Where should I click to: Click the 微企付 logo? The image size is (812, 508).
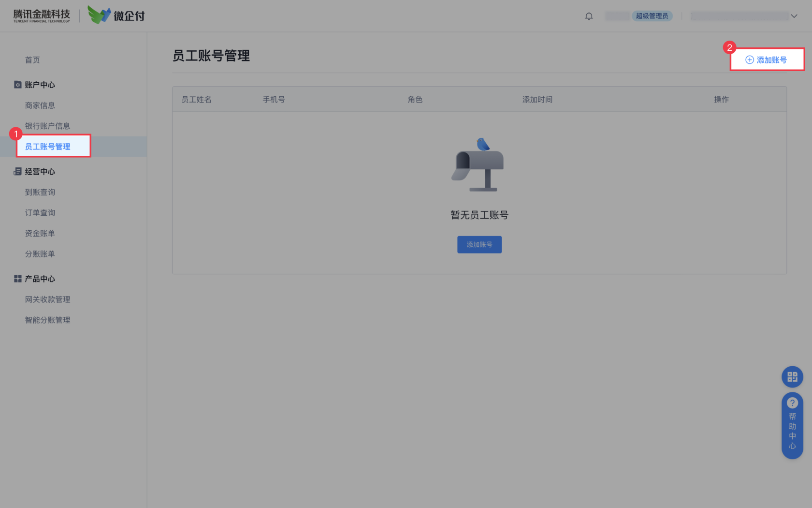point(116,15)
